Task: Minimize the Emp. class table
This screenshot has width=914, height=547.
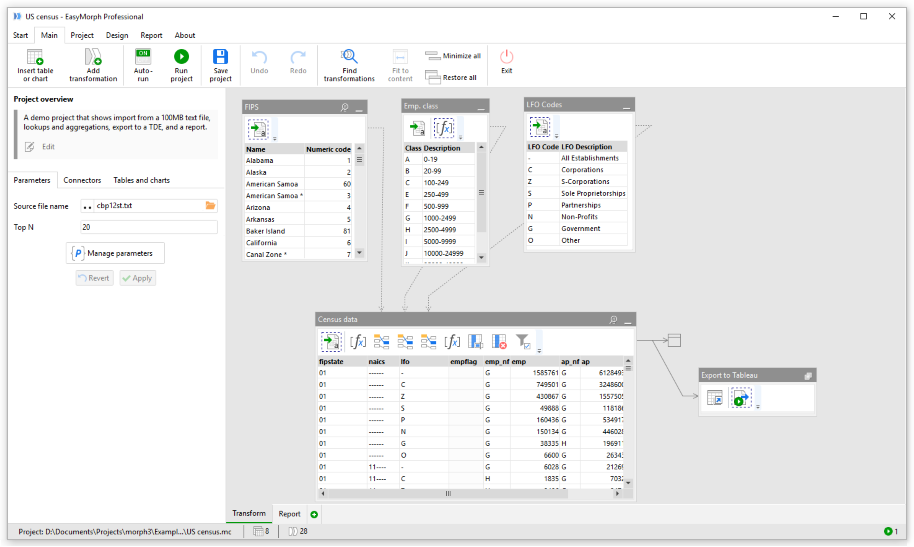Action: click(481, 107)
